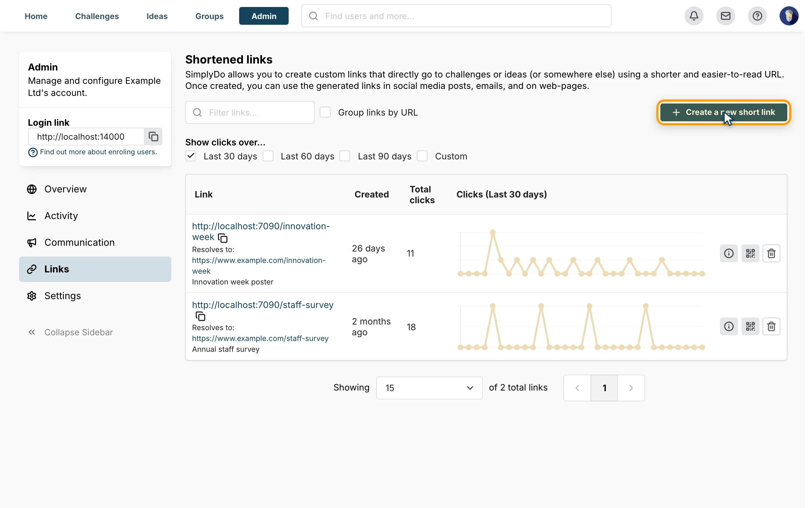Copy the login link
This screenshot has height=508, width=812.
[153, 137]
